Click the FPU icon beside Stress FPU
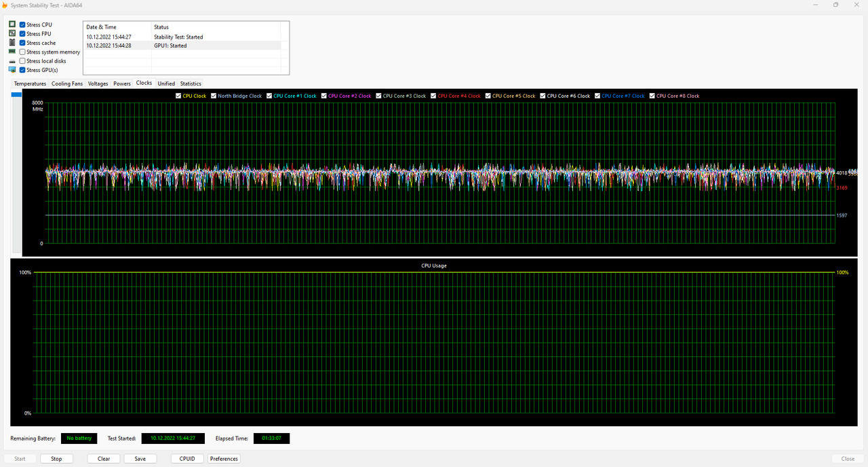The width and height of the screenshot is (868, 467). (12, 33)
